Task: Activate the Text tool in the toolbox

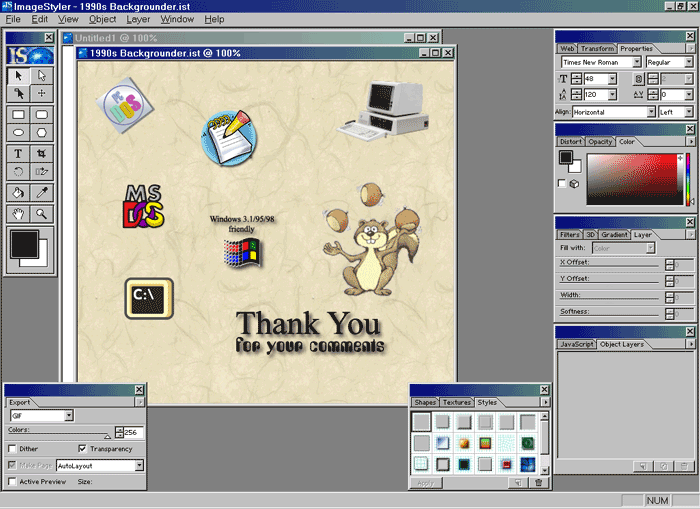Action: pyautogui.click(x=18, y=154)
